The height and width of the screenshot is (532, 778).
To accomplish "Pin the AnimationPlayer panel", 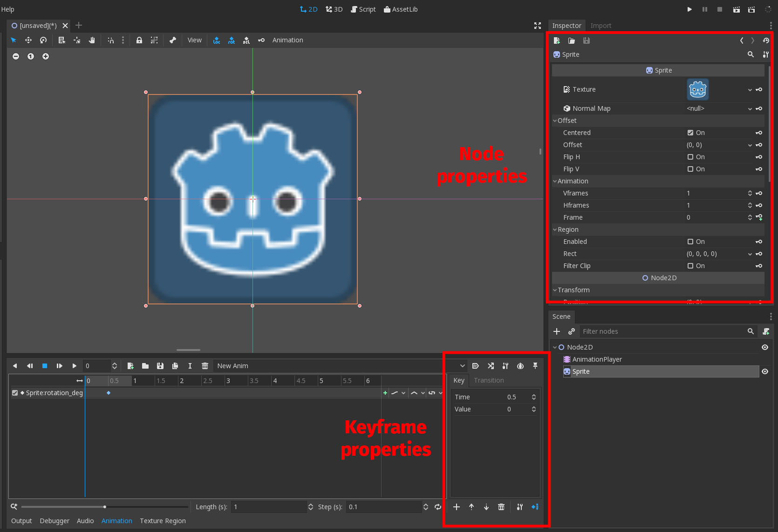I will tap(535, 366).
